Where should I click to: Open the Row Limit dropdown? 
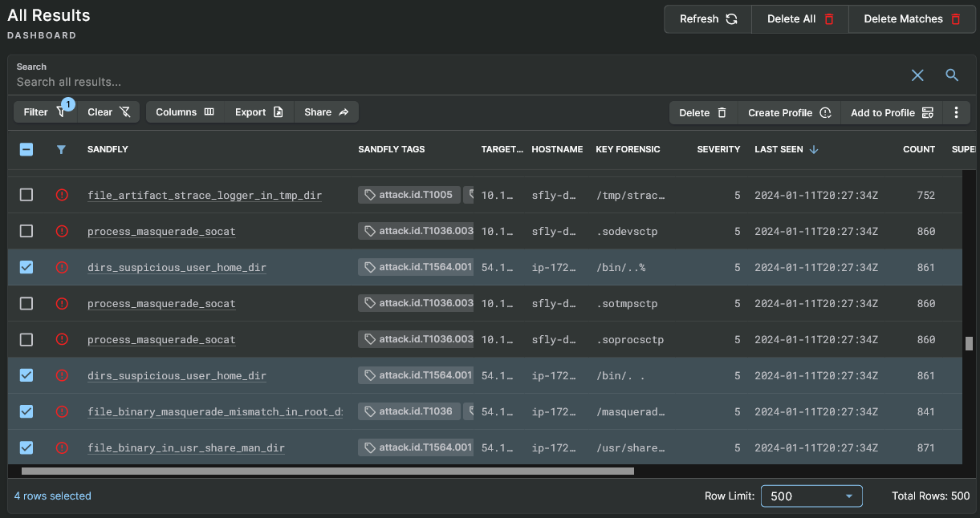pos(811,496)
